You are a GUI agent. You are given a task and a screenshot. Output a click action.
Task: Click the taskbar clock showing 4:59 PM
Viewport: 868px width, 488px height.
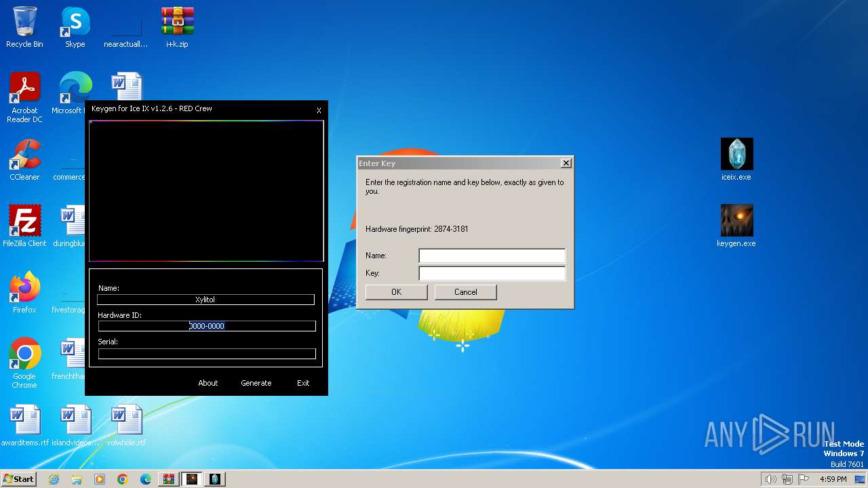[833, 479]
